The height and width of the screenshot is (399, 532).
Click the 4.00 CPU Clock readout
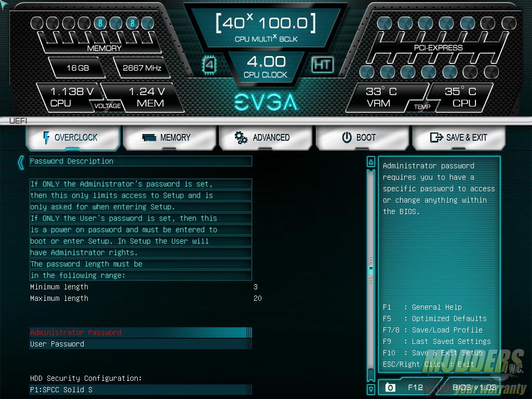tap(266, 66)
